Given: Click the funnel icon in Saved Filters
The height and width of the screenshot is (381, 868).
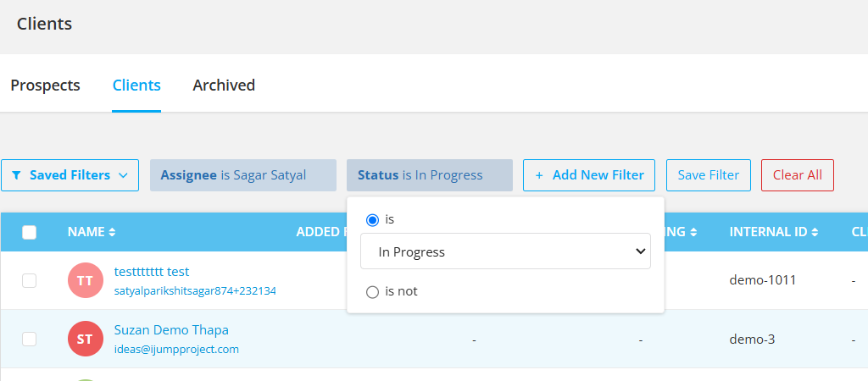Looking at the screenshot, I should [x=17, y=175].
